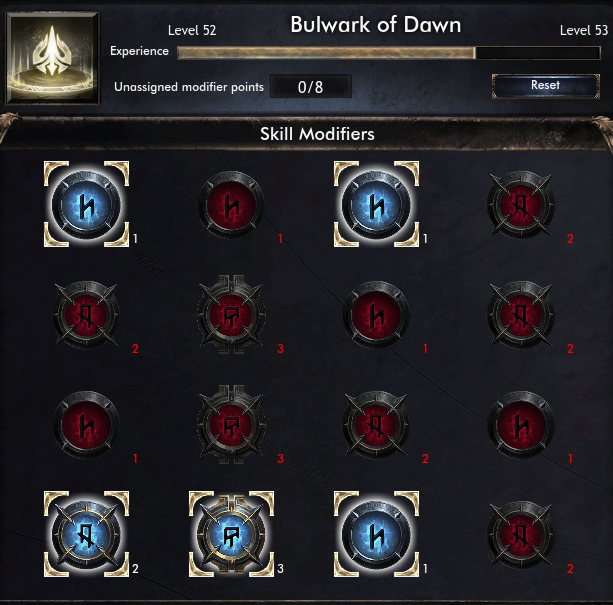Pick the ornate red cost-3 modifier in the second row
Viewport: 613px width, 605px height.
click(231, 315)
